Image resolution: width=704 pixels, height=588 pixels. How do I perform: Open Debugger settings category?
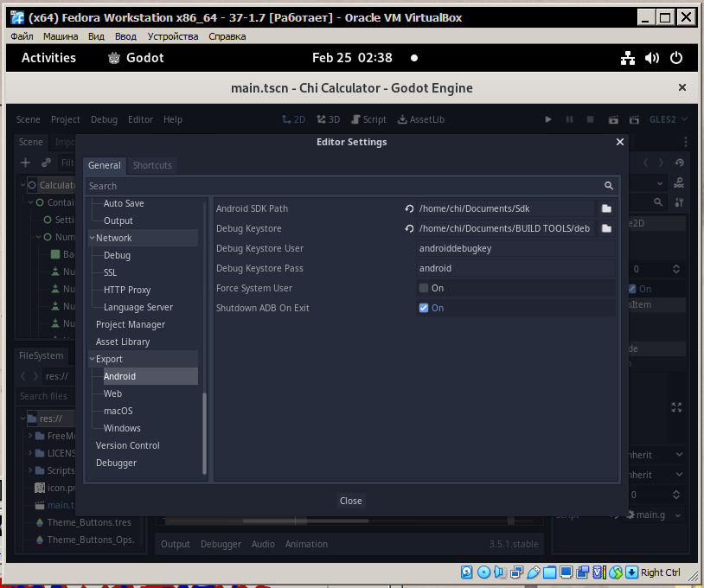tap(116, 463)
